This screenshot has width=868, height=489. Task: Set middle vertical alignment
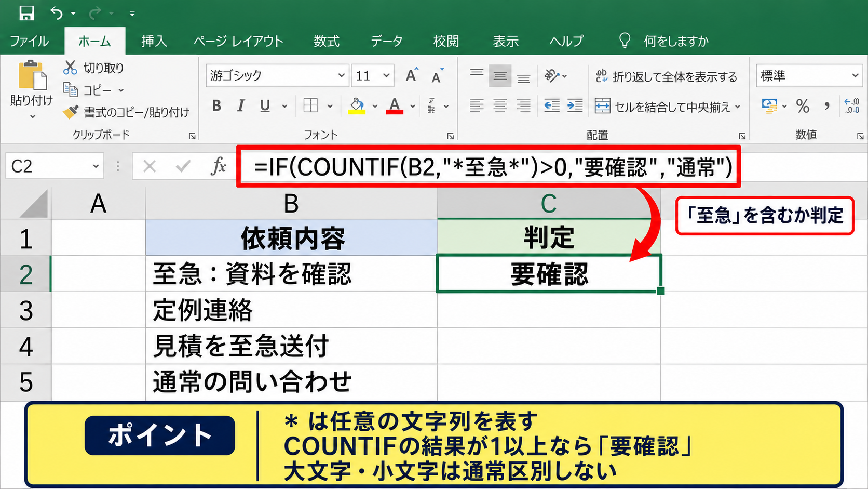point(500,76)
